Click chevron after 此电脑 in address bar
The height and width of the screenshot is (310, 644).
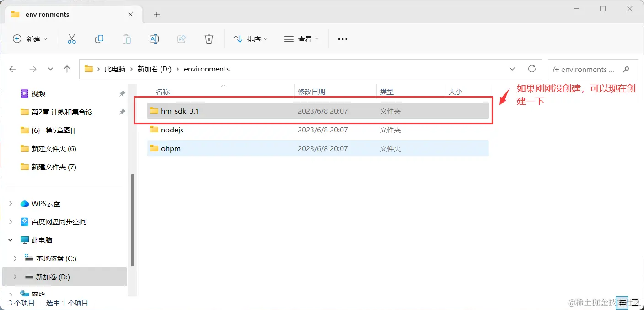coord(131,69)
